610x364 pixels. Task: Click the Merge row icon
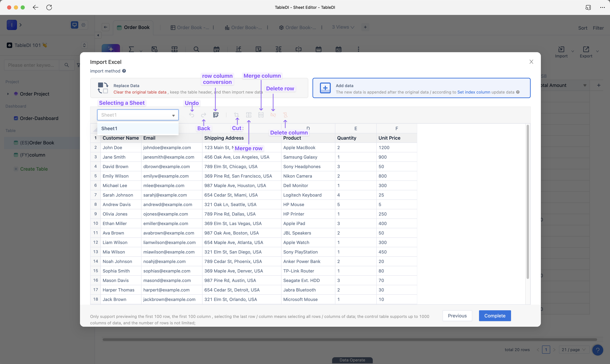click(x=249, y=115)
